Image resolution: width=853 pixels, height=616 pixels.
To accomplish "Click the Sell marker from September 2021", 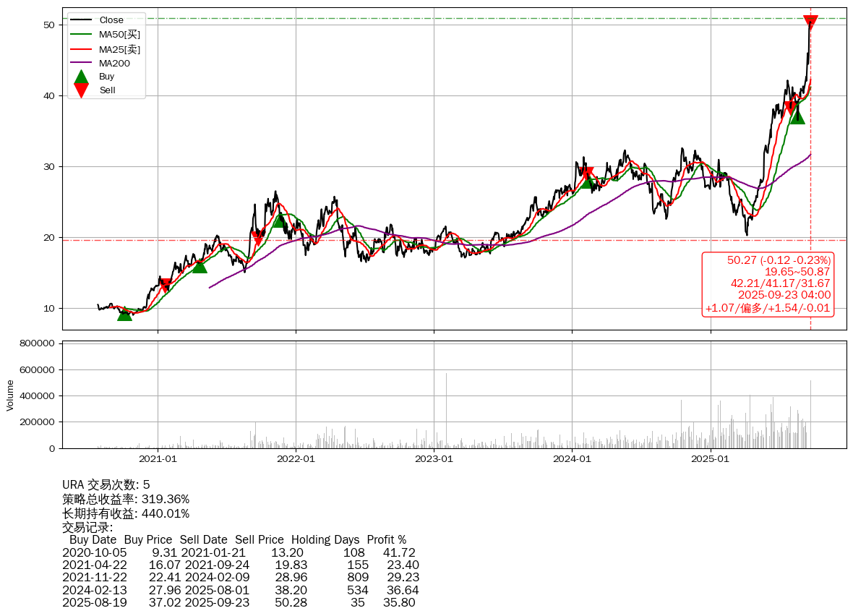I will click(258, 239).
